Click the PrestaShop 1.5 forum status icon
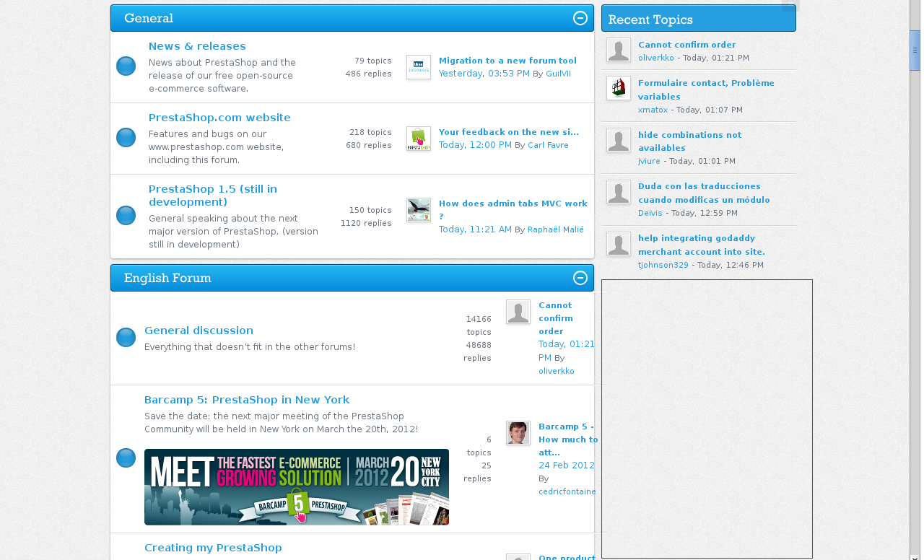The width and height of the screenshot is (924, 560). 126,215
